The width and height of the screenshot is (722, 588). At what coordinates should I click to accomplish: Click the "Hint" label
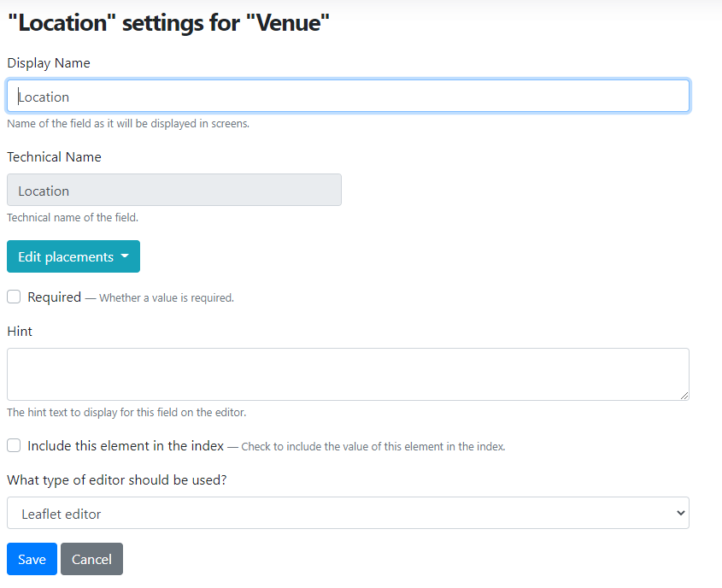20,332
